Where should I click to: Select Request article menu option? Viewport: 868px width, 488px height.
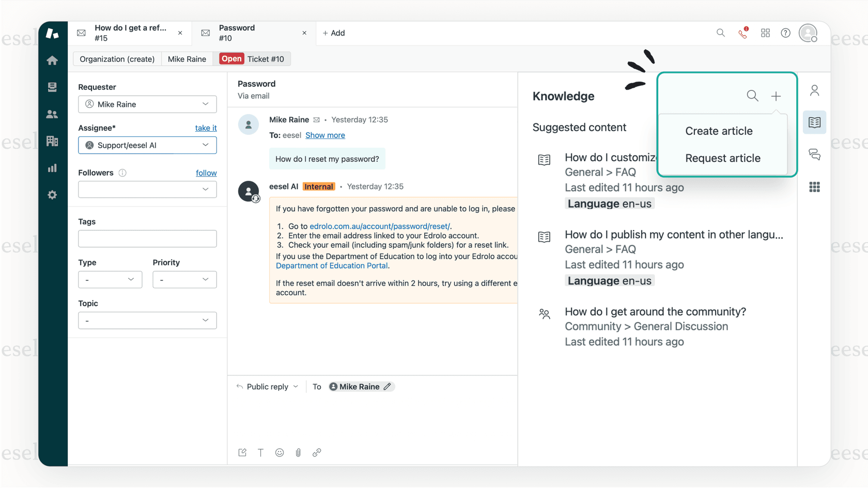coord(722,158)
